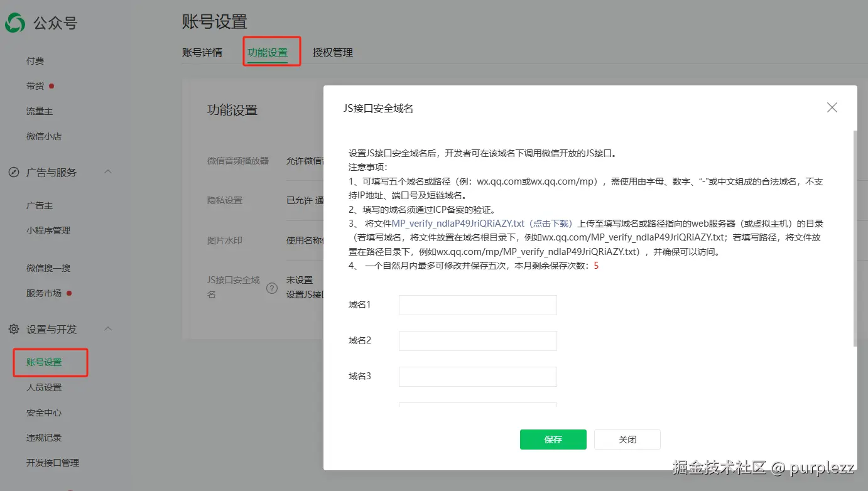Download the MP_verify txt file link
The image size is (868, 491).
[482, 224]
